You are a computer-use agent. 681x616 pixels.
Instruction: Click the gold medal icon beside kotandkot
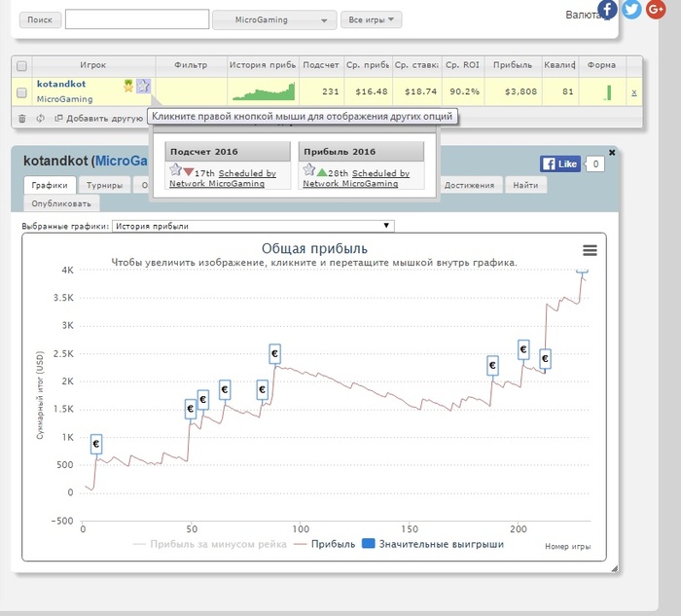point(128,86)
